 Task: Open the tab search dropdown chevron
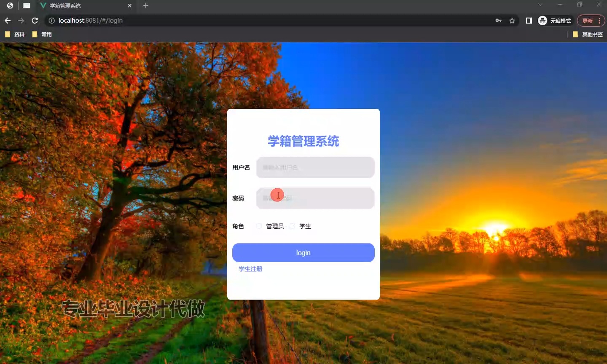pos(540,5)
